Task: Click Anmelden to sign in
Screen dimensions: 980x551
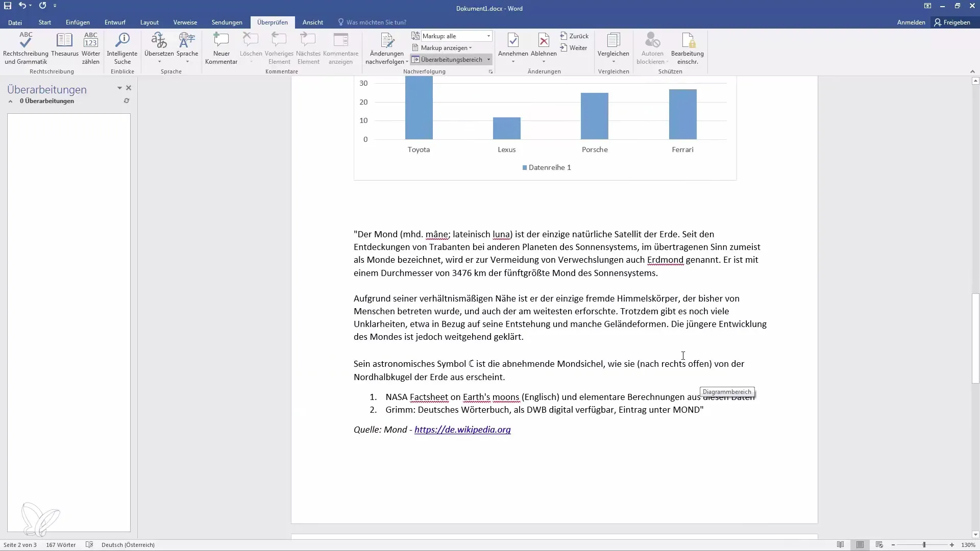Action: [911, 22]
